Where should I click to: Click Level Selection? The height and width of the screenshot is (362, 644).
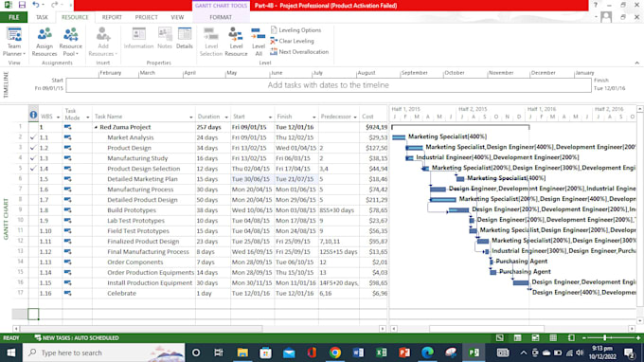210,42
